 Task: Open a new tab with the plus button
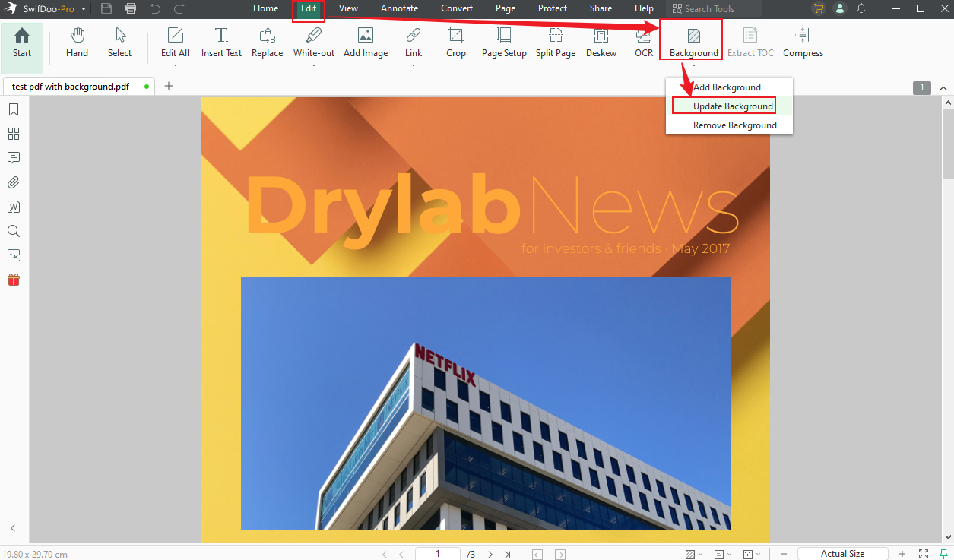(169, 86)
